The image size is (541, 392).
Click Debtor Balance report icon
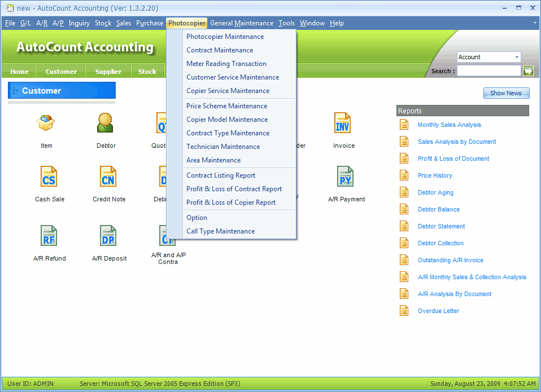[x=404, y=209]
